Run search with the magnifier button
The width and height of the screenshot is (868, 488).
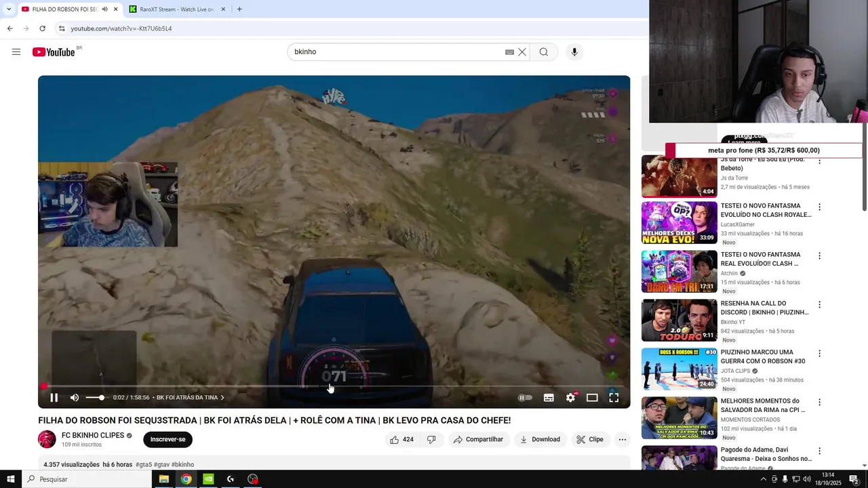click(544, 52)
